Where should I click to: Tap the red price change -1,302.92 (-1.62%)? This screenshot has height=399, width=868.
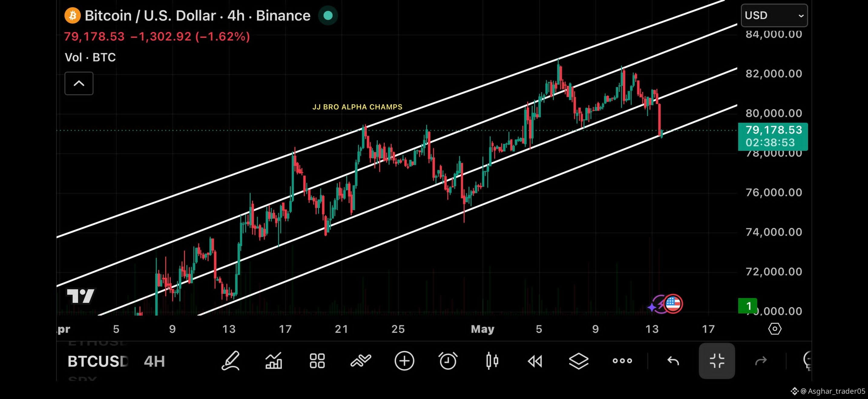click(x=190, y=36)
